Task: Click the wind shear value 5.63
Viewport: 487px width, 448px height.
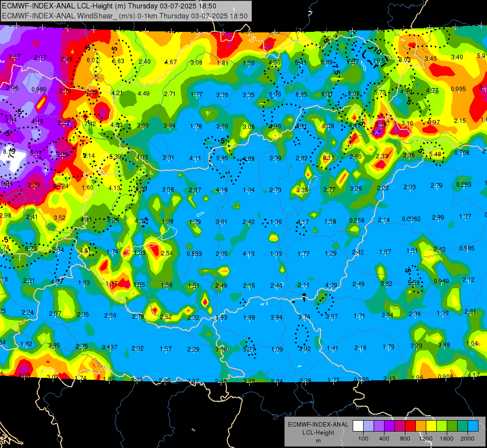Action: (118, 61)
